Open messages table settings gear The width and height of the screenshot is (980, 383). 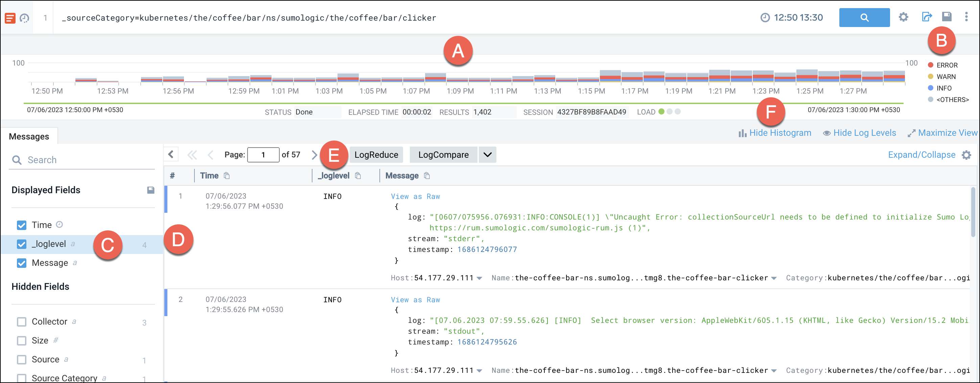click(966, 155)
